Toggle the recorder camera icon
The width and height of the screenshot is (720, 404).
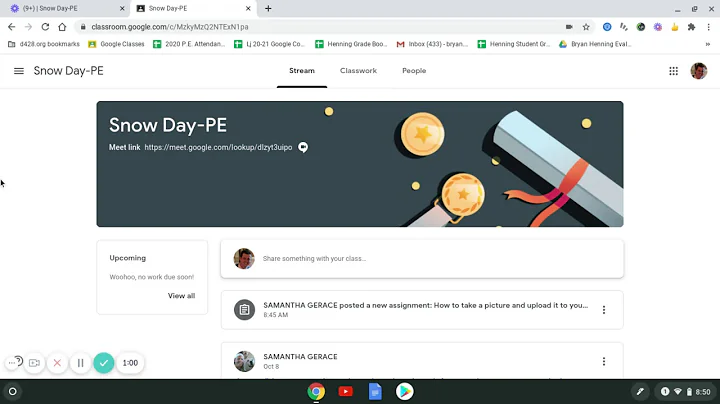pyautogui.click(x=34, y=363)
